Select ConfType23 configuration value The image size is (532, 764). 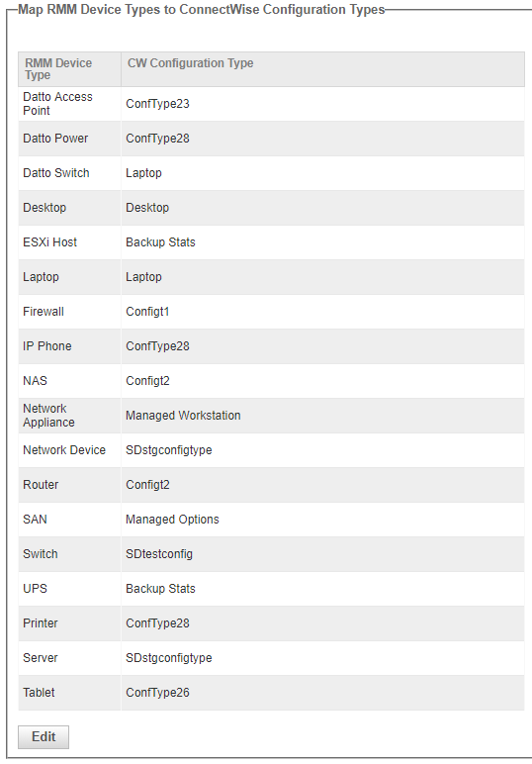[x=157, y=104]
